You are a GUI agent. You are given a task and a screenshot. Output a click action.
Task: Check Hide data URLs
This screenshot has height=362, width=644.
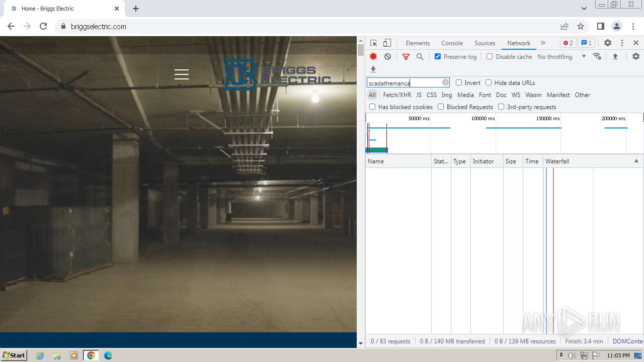pos(489,82)
